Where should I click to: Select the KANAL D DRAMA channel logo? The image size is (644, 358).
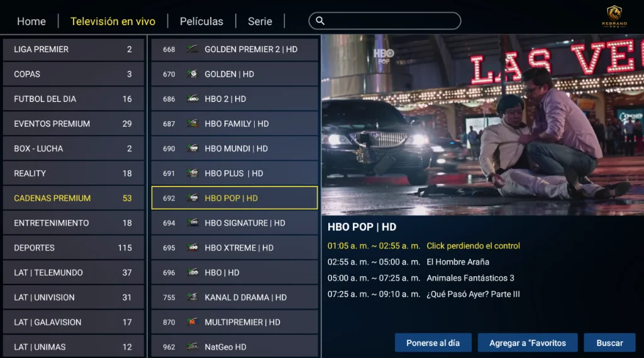[192, 297]
